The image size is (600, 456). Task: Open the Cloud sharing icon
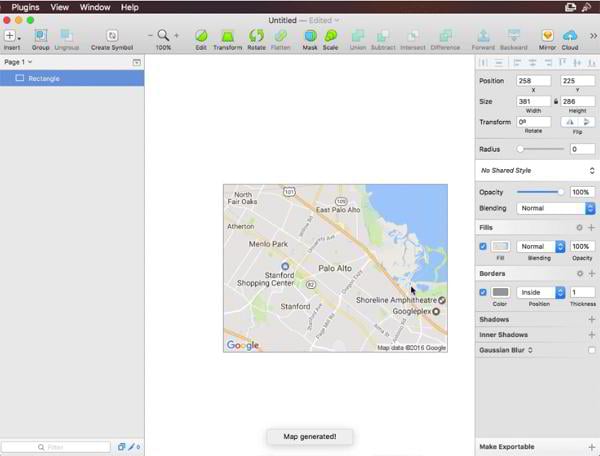coord(570,35)
